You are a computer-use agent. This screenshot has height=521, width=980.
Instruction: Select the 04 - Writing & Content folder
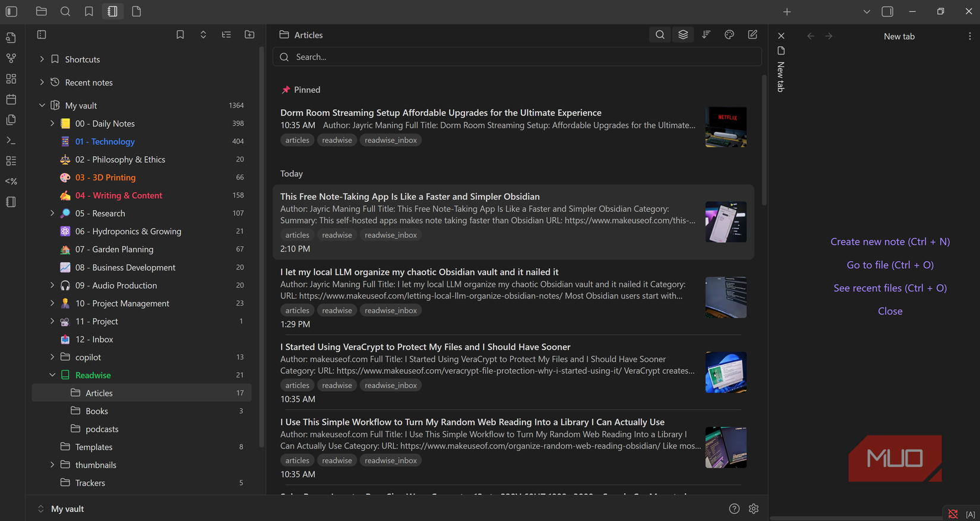tap(141, 195)
